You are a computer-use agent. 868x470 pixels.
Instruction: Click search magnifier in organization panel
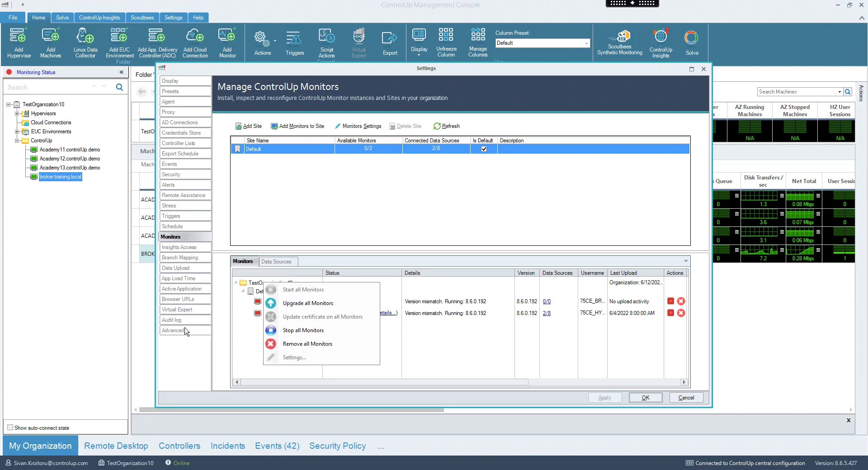tap(119, 87)
